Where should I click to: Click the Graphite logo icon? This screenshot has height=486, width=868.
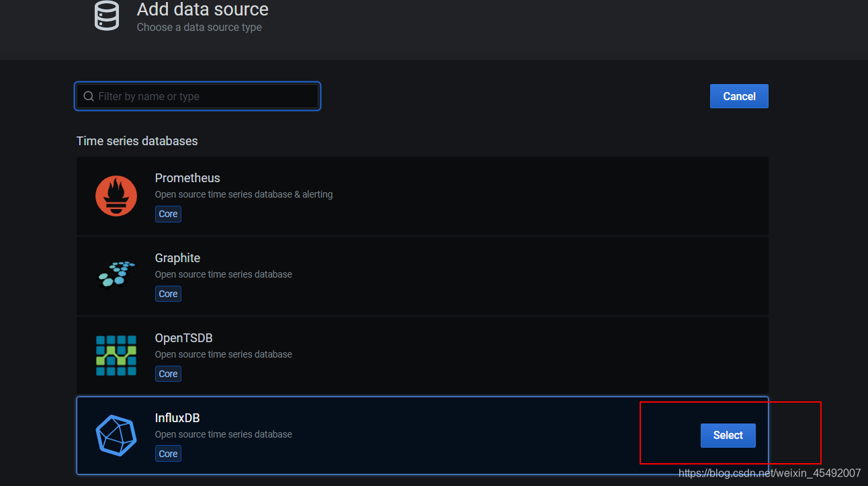point(116,275)
